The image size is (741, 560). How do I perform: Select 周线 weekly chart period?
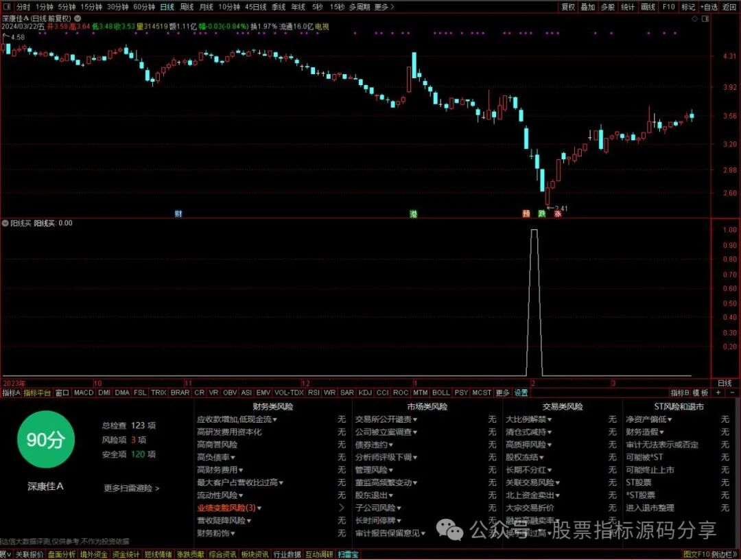pyautogui.click(x=187, y=7)
